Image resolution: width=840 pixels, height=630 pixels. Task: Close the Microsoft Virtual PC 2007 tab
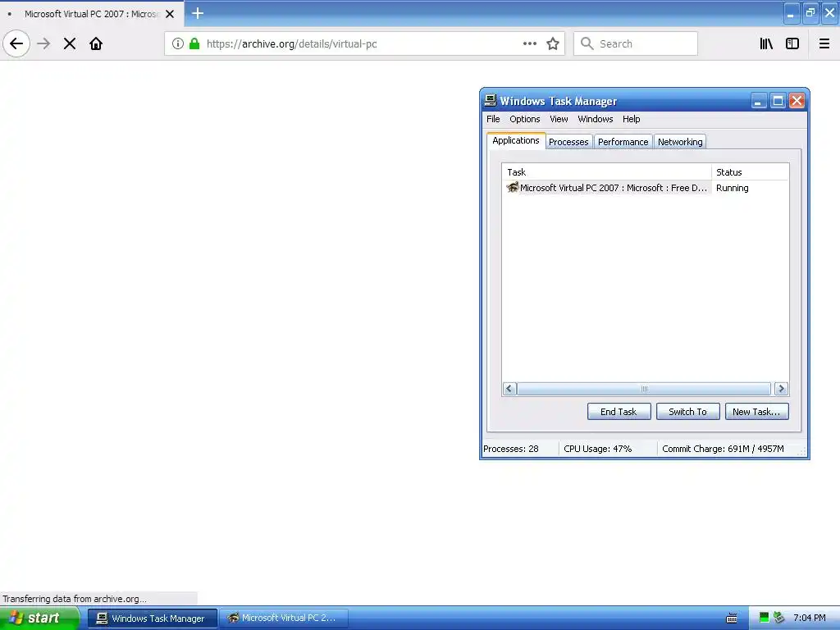coord(170,14)
